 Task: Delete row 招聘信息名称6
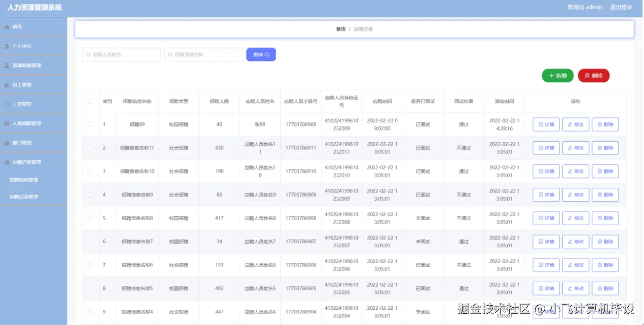pyautogui.click(x=605, y=265)
